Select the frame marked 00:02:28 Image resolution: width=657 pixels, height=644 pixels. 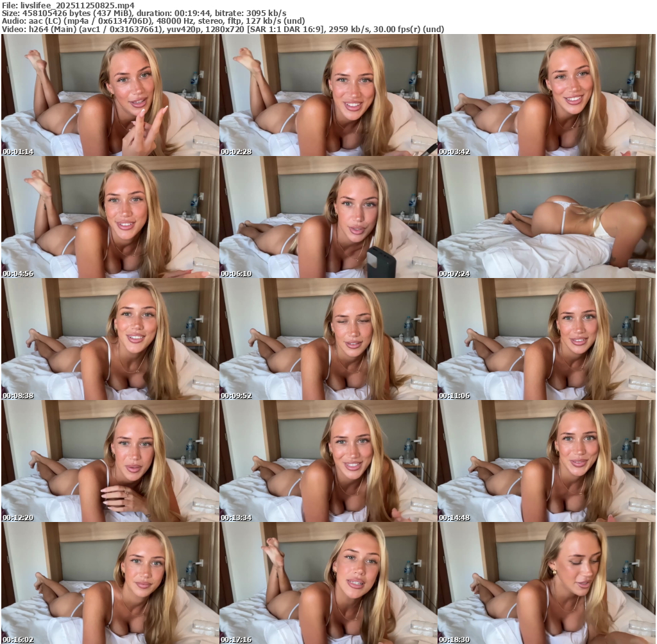[x=328, y=95]
